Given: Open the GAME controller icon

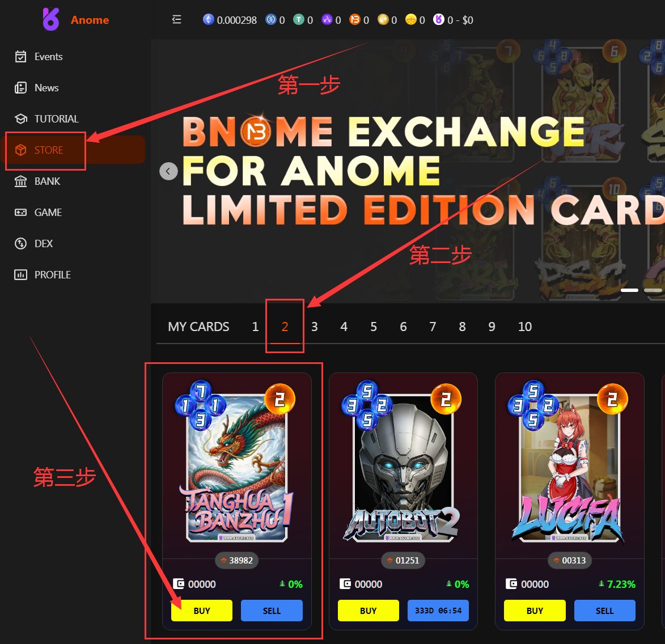Looking at the screenshot, I should pyautogui.click(x=20, y=213).
